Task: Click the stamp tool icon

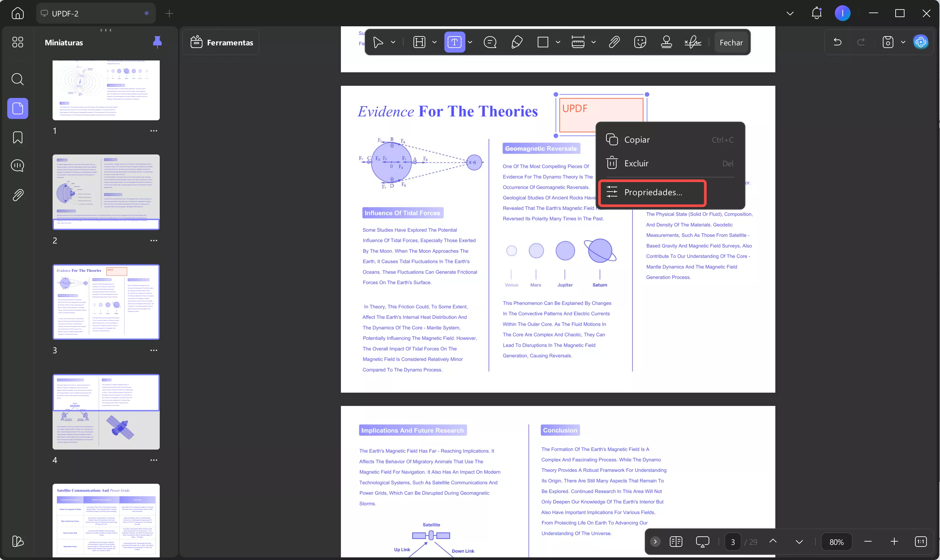Action: coord(667,42)
